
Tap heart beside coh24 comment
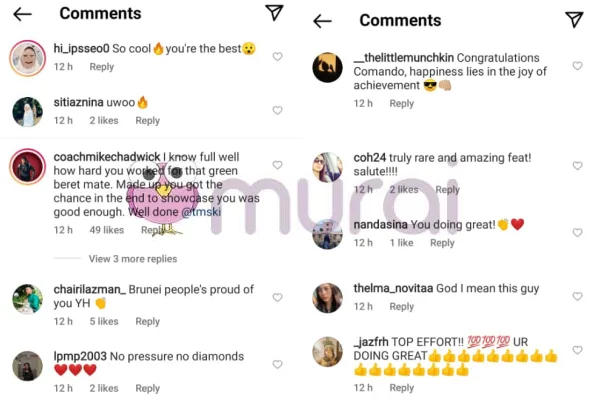tap(577, 166)
